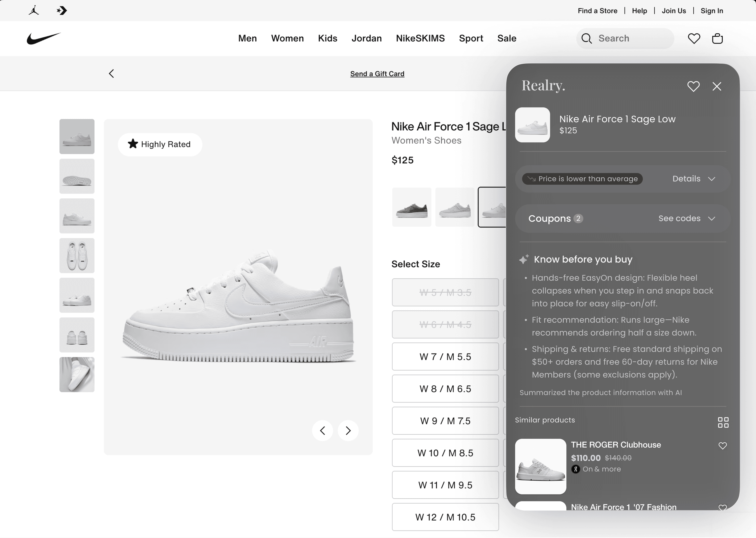Select unavailable size W 5 / M 3.5
756x538 pixels.
445,292
